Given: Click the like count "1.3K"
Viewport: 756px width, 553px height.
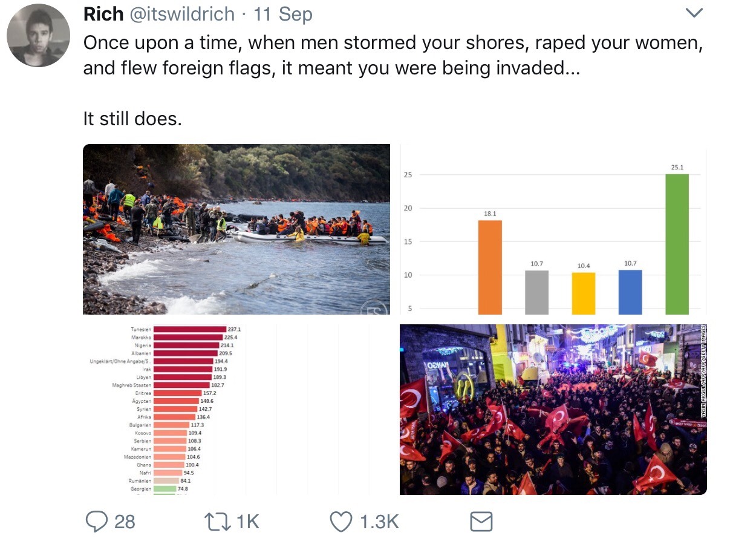Looking at the screenshot, I should click(x=379, y=522).
